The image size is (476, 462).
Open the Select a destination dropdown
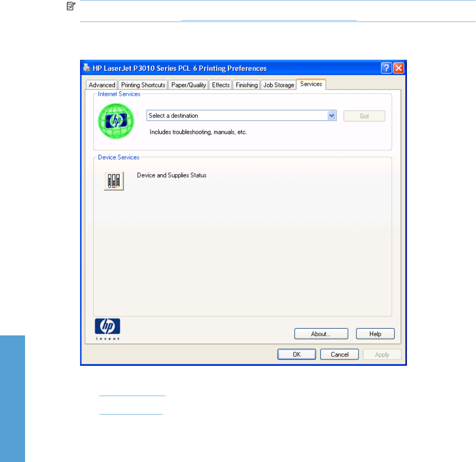pyautogui.click(x=242, y=116)
